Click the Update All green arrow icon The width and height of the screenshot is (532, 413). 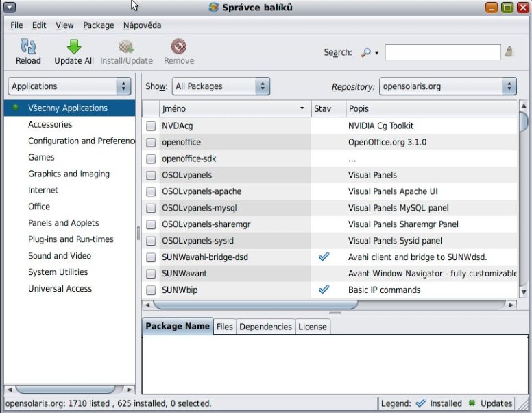coord(74,47)
